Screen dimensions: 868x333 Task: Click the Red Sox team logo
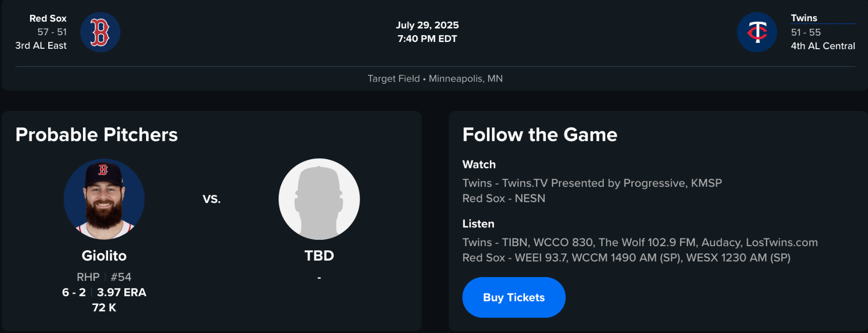coord(100,32)
